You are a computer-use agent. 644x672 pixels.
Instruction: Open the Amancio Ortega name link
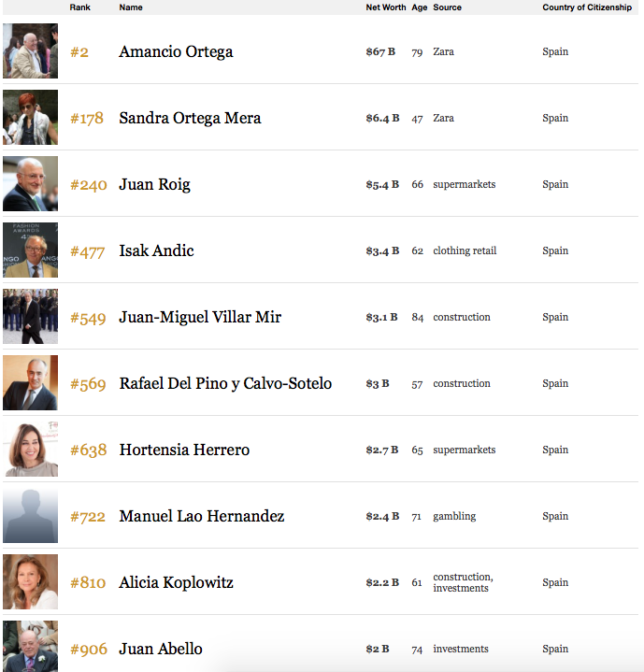click(176, 51)
